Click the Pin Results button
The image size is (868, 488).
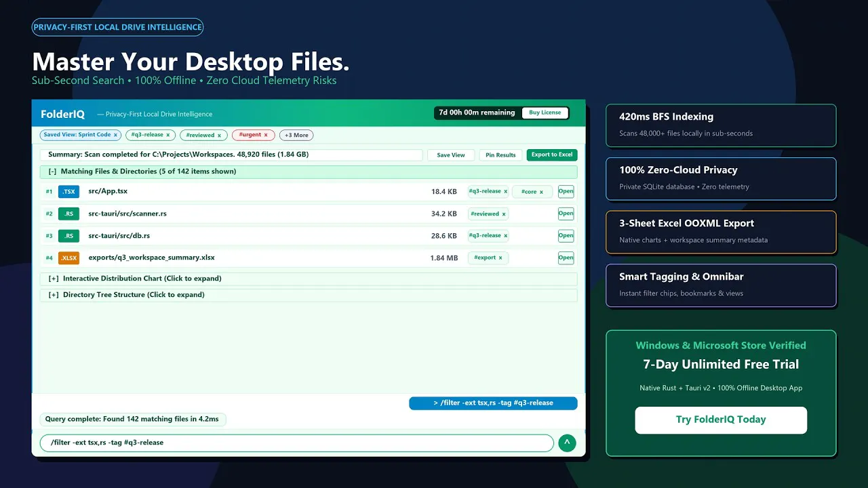(501, 155)
